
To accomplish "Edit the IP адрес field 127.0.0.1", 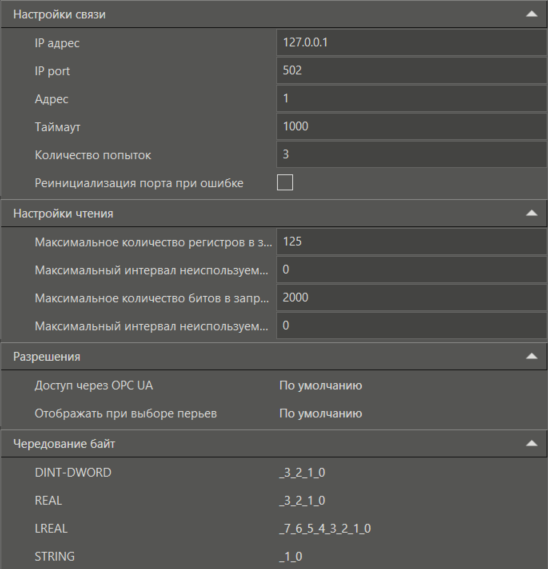I will point(412,42).
